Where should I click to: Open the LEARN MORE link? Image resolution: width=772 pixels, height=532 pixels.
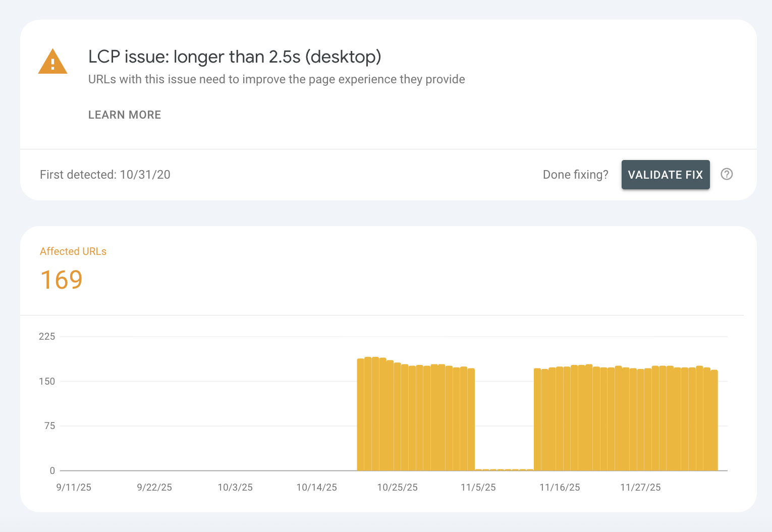coord(125,115)
